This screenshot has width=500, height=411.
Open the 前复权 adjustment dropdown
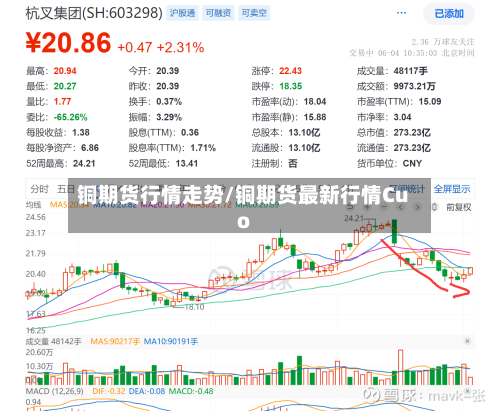click(459, 207)
